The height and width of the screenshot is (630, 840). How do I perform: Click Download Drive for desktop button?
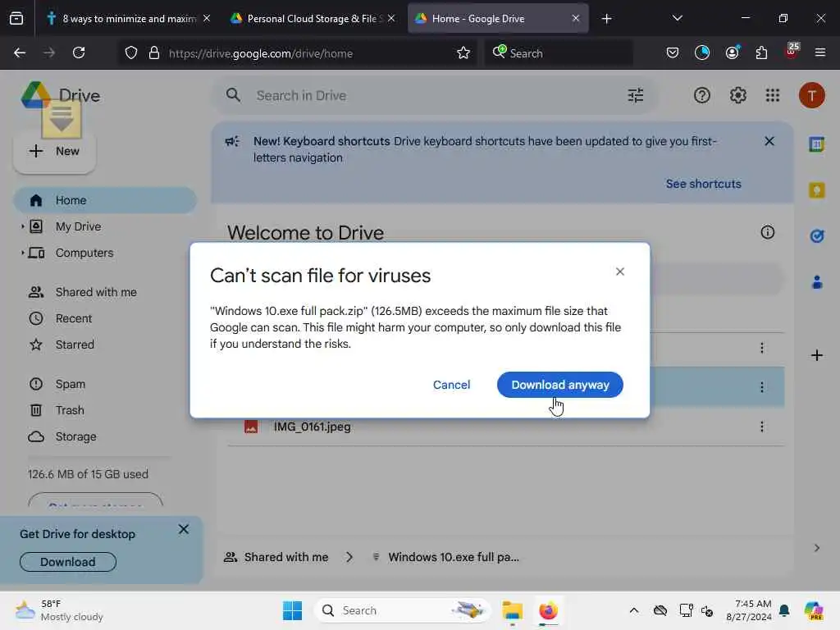(68, 562)
